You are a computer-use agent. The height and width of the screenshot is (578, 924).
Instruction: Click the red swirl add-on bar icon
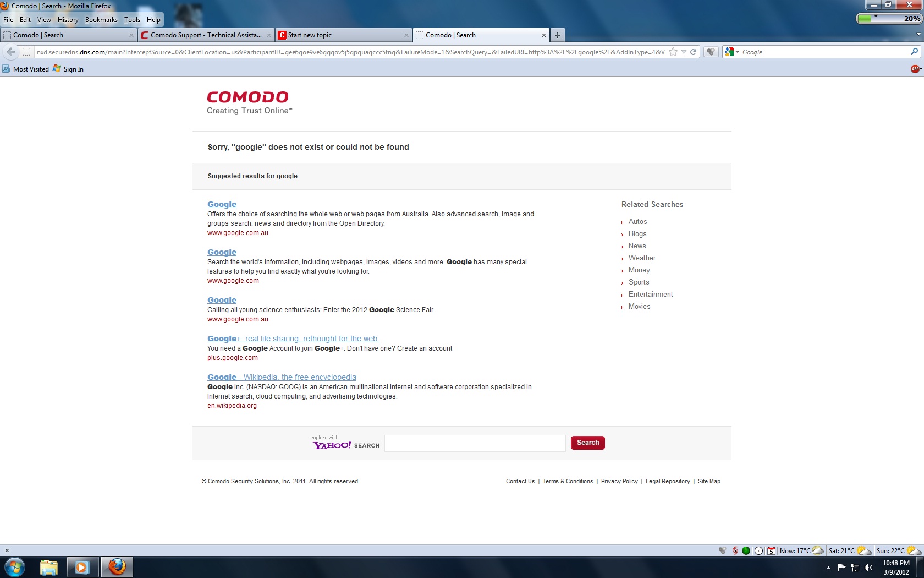point(735,550)
